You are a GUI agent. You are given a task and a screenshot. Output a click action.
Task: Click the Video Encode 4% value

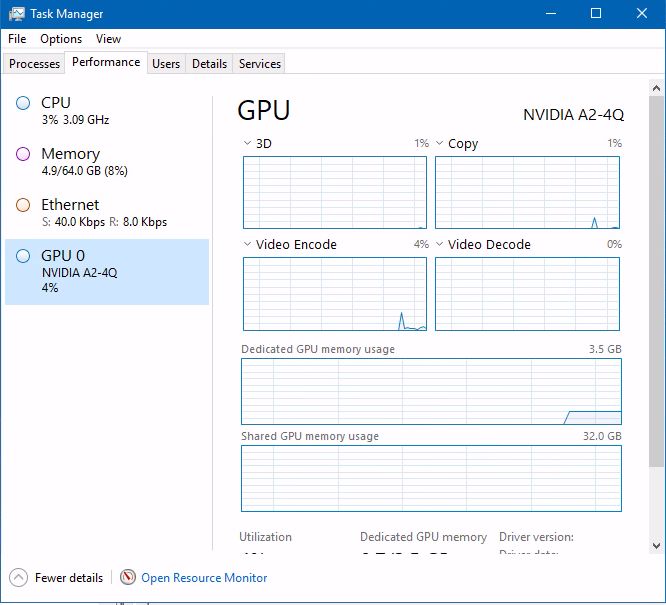421,244
